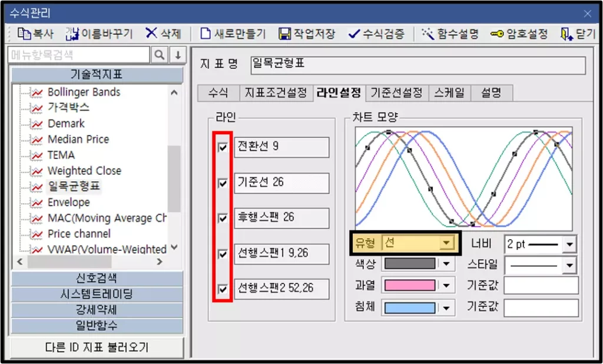Select Envelope indicator

68,203
